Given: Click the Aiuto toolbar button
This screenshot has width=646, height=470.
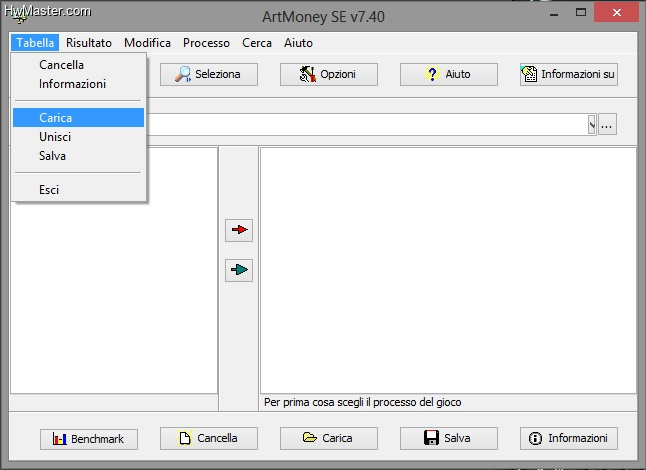Looking at the screenshot, I should [449, 74].
